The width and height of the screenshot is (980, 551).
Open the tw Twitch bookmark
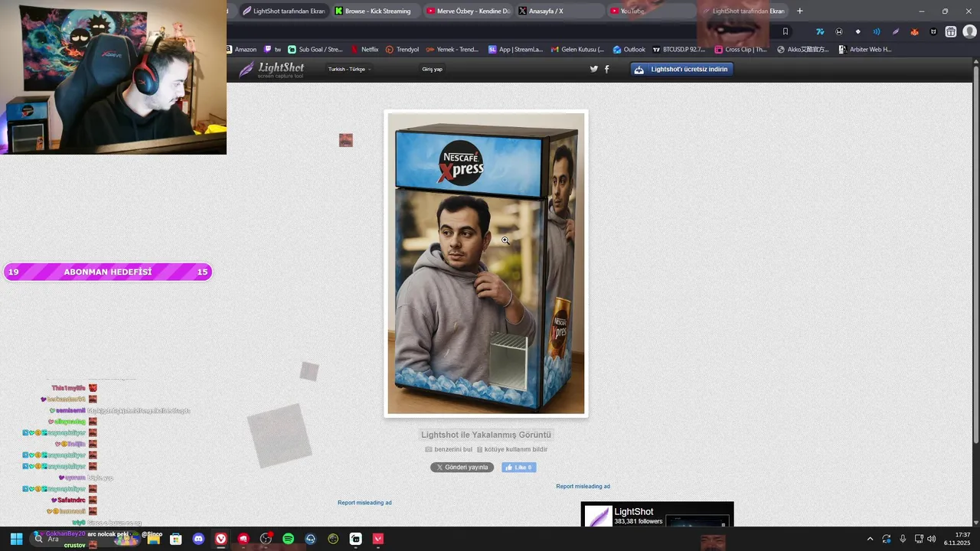click(272, 49)
